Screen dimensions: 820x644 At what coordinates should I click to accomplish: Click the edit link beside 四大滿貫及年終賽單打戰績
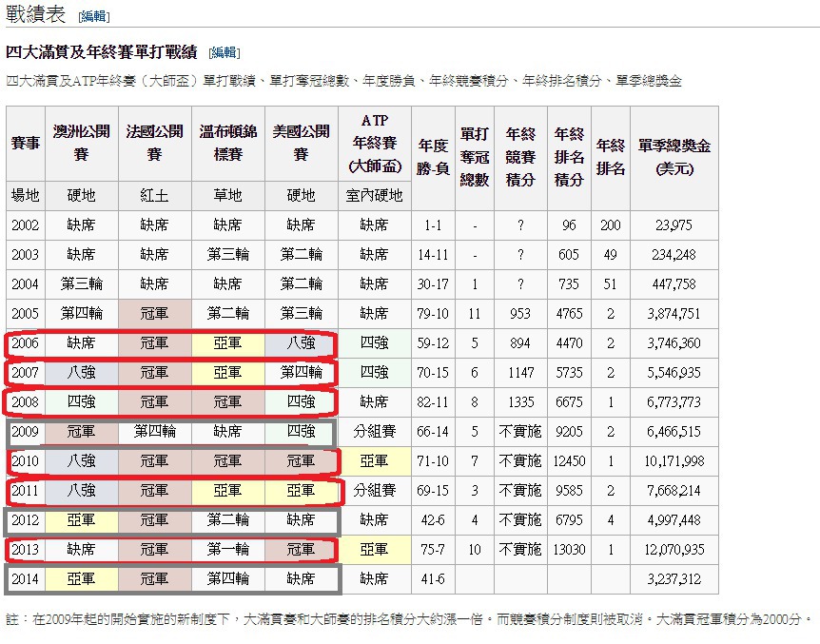pos(224,52)
